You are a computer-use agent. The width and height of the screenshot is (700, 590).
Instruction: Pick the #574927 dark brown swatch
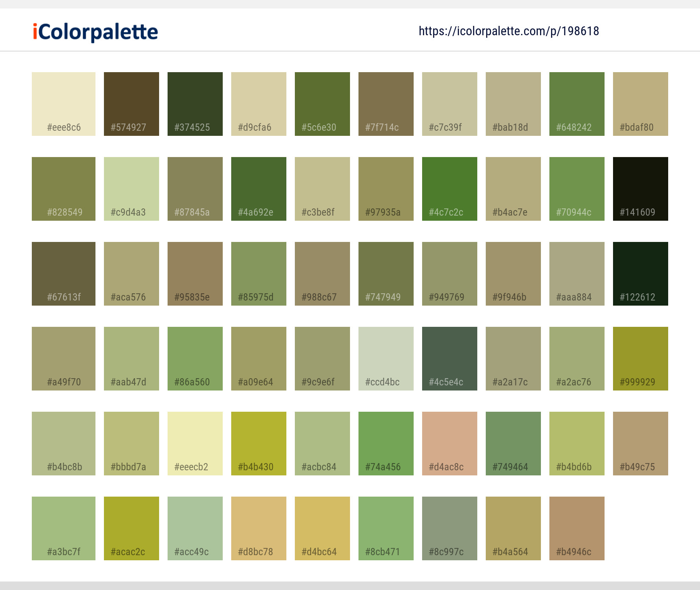coord(132,104)
